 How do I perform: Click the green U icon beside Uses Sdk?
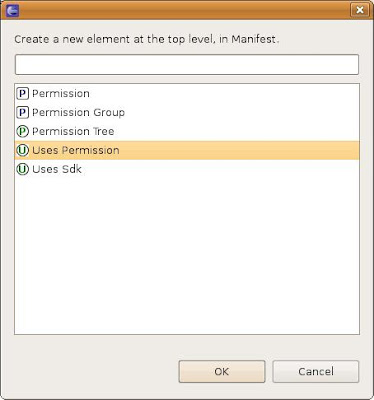coord(23,169)
